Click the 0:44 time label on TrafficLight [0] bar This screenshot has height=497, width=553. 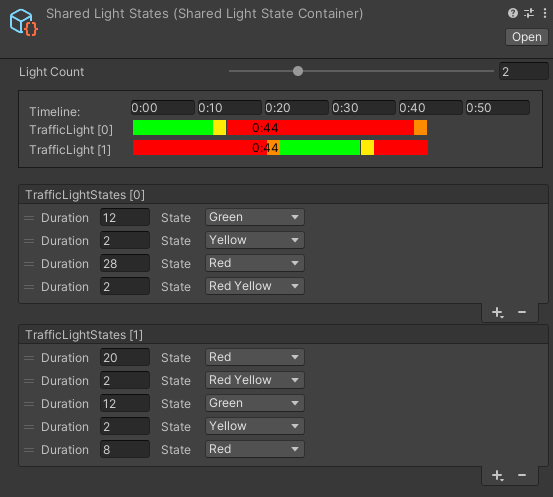pyautogui.click(x=265, y=127)
